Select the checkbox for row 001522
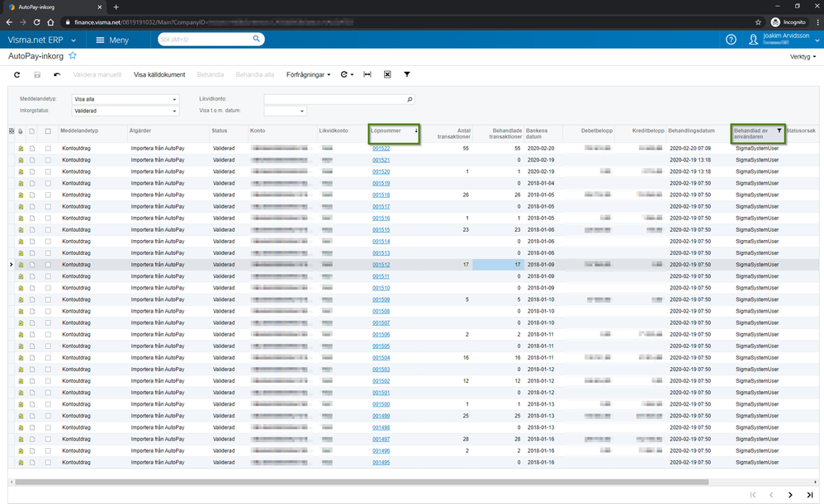 pos(48,148)
